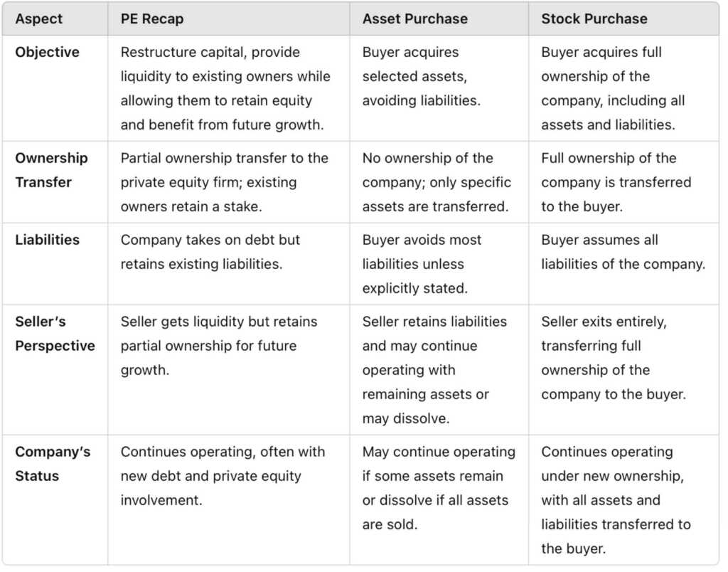The image size is (728, 572).
Task: Click the cell starting 'Restructure capital, provide'
Action: coord(225,88)
